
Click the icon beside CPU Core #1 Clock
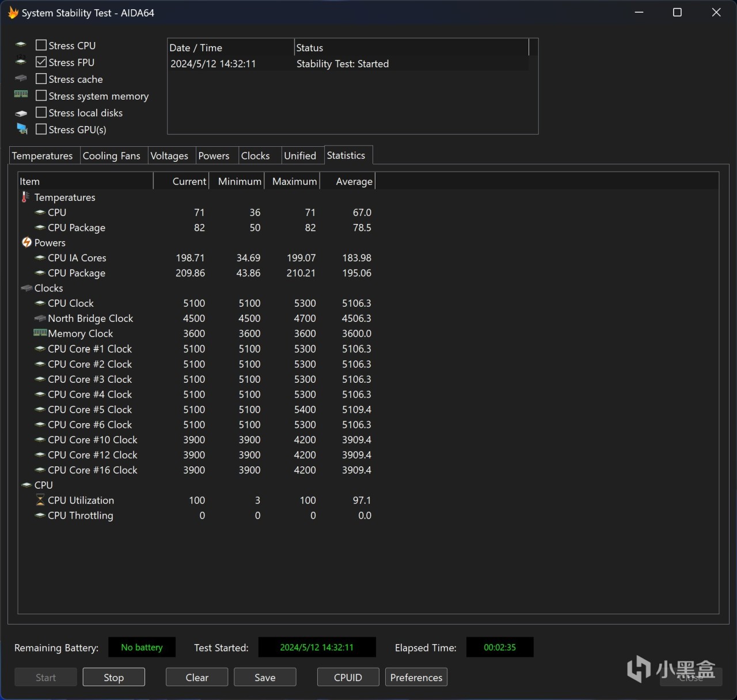tap(40, 349)
